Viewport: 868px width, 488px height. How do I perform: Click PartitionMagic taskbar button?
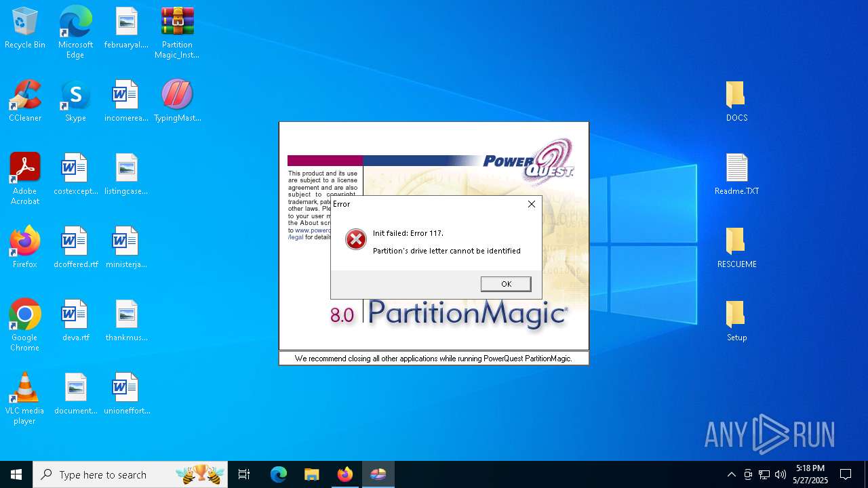click(x=378, y=474)
